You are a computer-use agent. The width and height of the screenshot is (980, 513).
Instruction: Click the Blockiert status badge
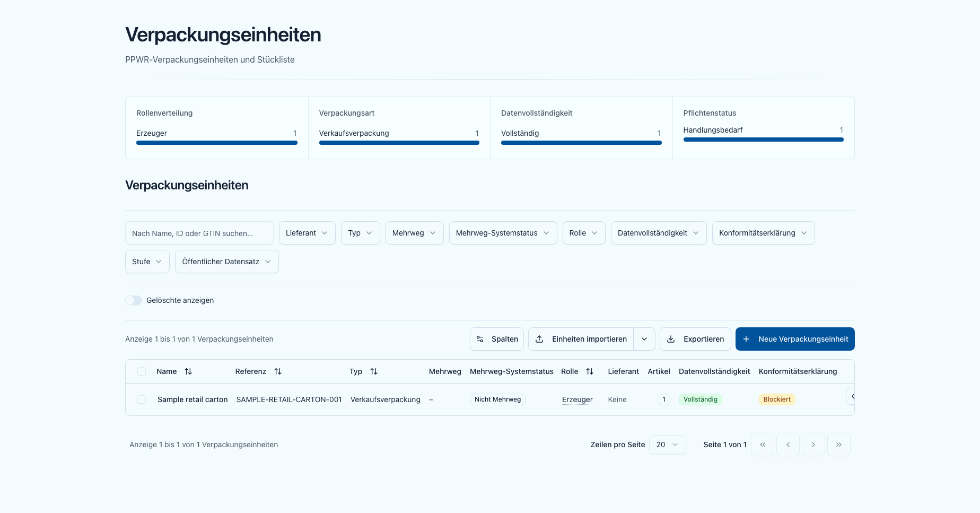(x=777, y=399)
